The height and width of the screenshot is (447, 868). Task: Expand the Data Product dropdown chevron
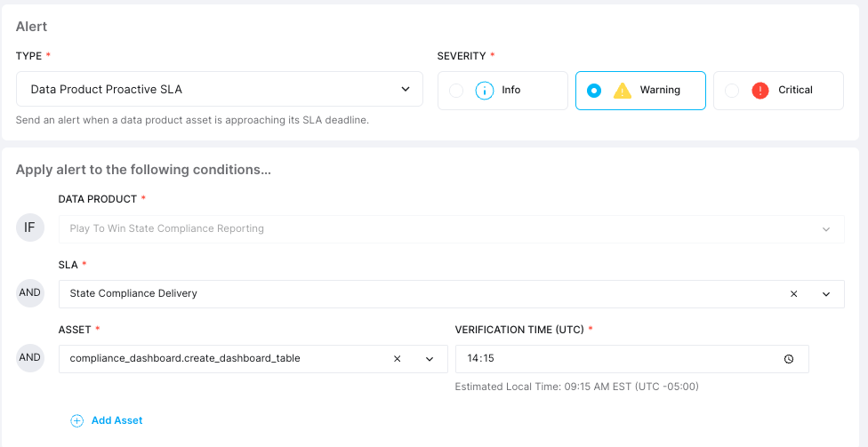pyautogui.click(x=826, y=229)
